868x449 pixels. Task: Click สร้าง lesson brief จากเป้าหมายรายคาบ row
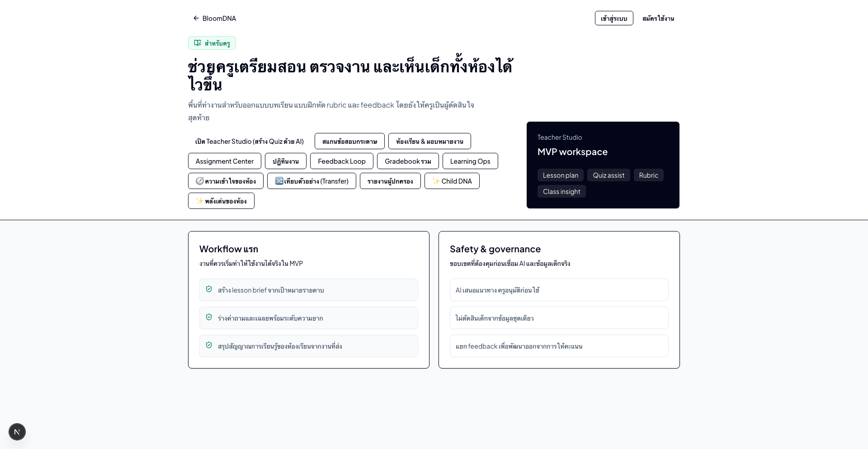pos(309,290)
